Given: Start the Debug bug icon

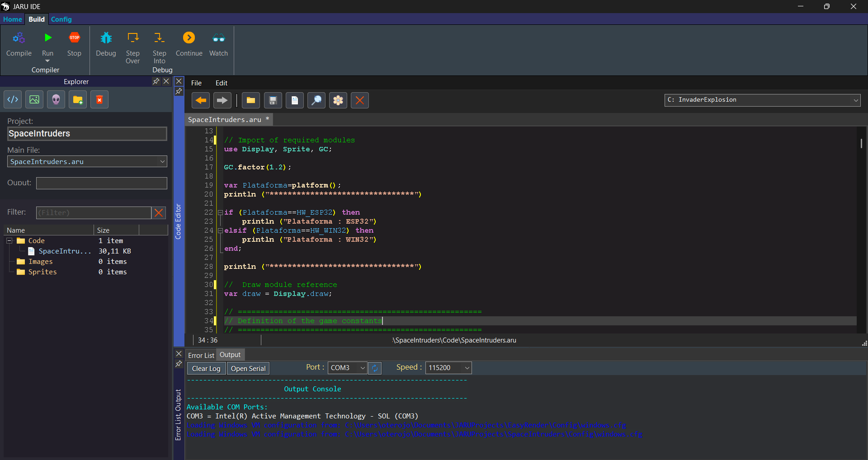Looking at the screenshot, I should [x=106, y=38].
